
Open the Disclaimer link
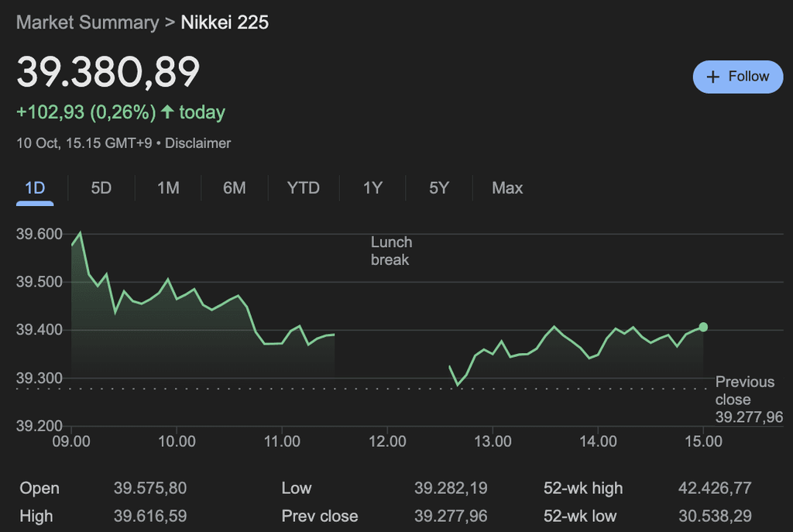pos(197,143)
